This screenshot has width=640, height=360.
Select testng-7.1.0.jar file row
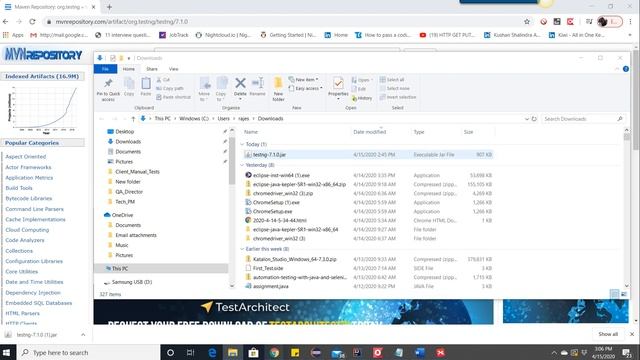tap(368, 155)
